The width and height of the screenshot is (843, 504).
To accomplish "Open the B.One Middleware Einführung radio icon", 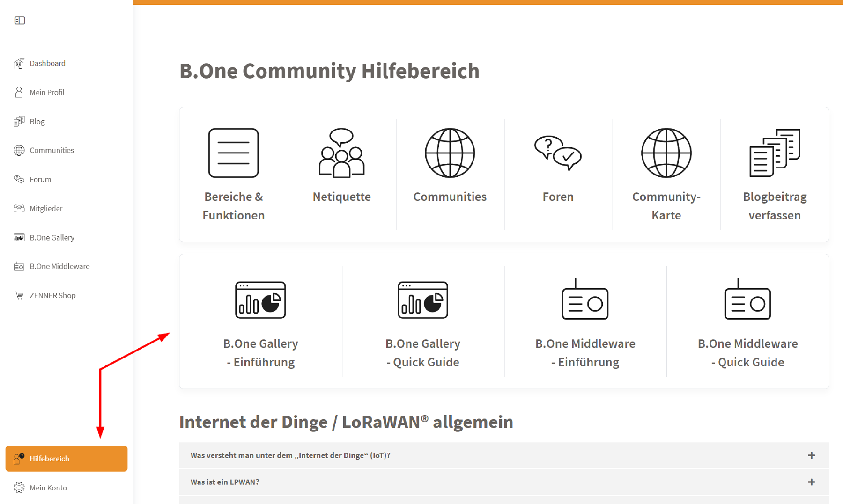I will tap(585, 299).
